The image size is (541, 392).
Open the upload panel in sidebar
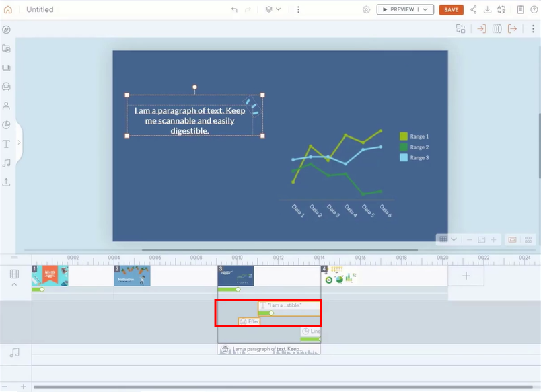point(6,182)
